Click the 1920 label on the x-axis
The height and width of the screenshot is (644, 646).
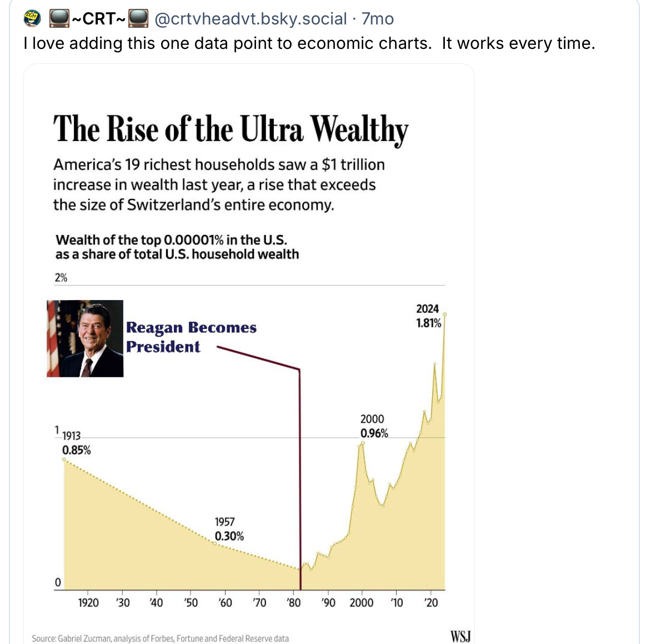(x=88, y=603)
